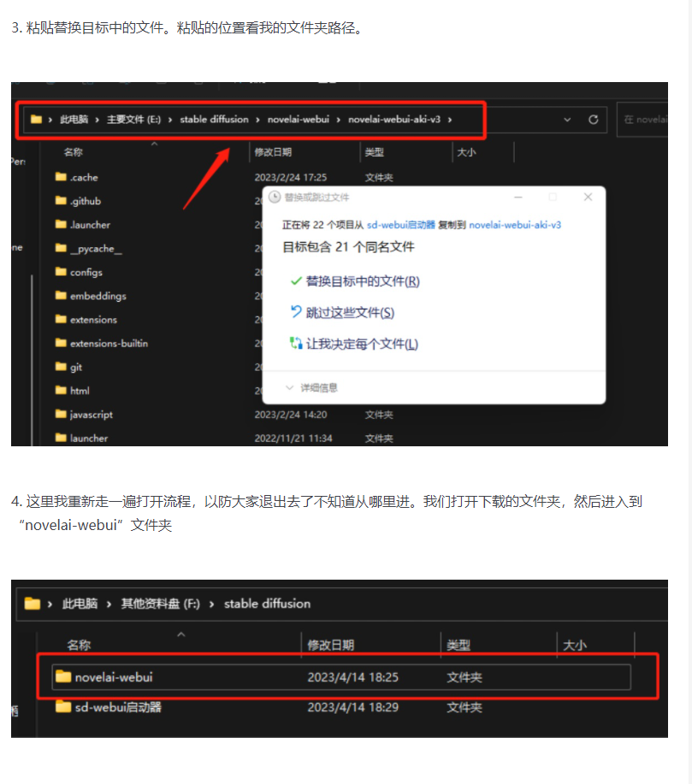
Task: Choose 替换目标中的文件(R) option
Action: pos(363,281)
